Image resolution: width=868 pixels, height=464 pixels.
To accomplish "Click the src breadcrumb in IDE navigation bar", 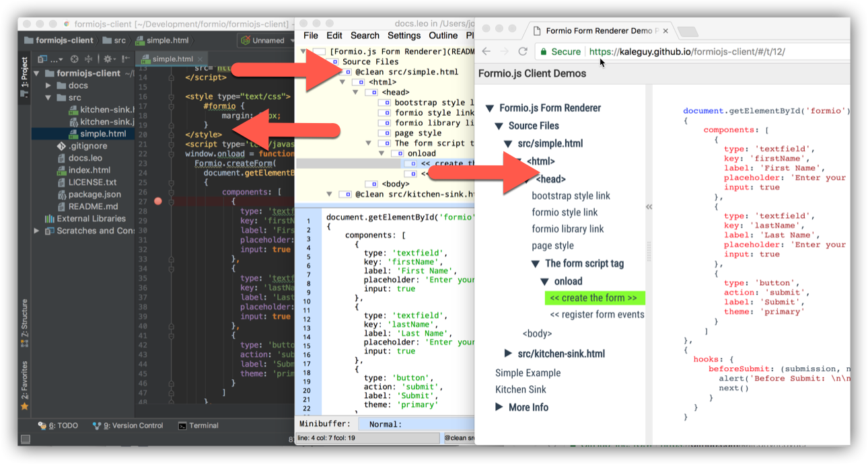I will (114, 40).
